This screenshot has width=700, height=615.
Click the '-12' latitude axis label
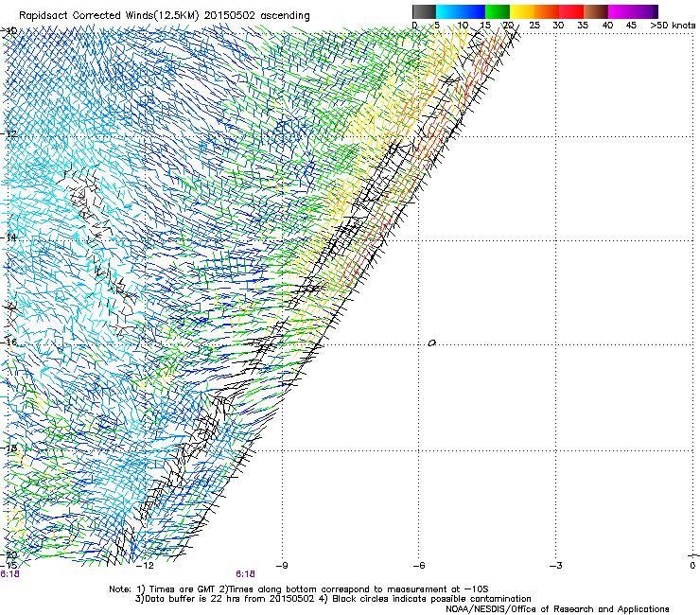pyautogui.click(x=9, y=133)
